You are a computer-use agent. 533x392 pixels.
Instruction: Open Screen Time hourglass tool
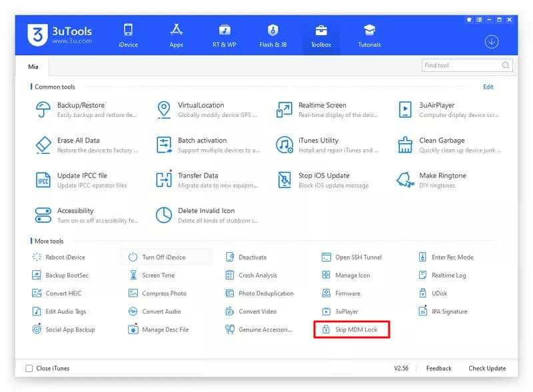(152, 275)
